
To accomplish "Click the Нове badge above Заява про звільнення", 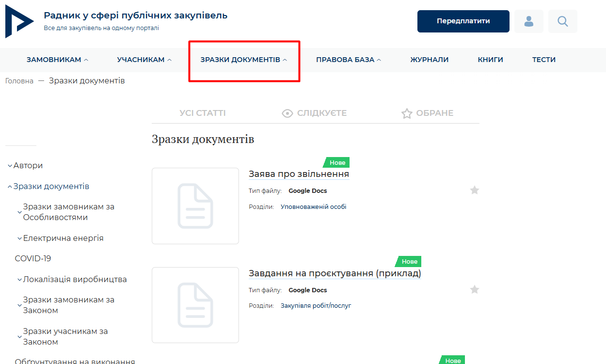I will click(337, 163).
